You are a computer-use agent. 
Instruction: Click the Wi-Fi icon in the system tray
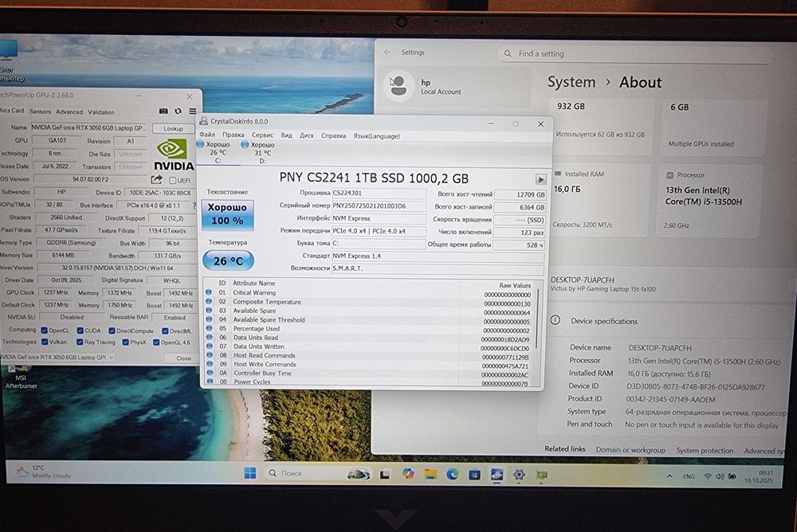click(708, 476)
